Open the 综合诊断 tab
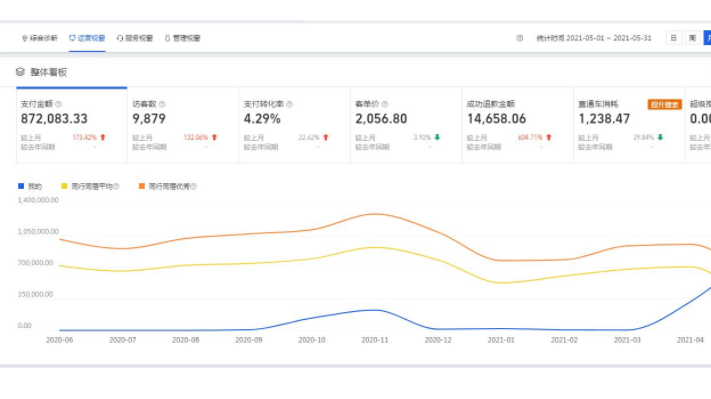This screenshot has width=711, height=399. point(40,38)
